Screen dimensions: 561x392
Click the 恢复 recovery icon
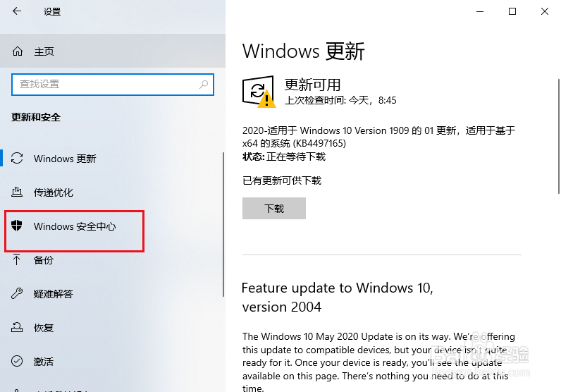pyautogui.click(x=17, y=327)
